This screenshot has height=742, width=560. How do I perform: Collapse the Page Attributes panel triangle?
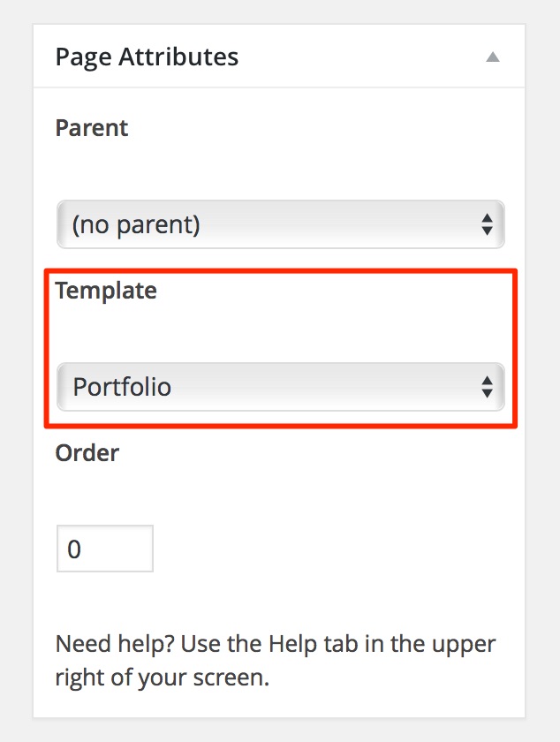[x=493, y=57]
